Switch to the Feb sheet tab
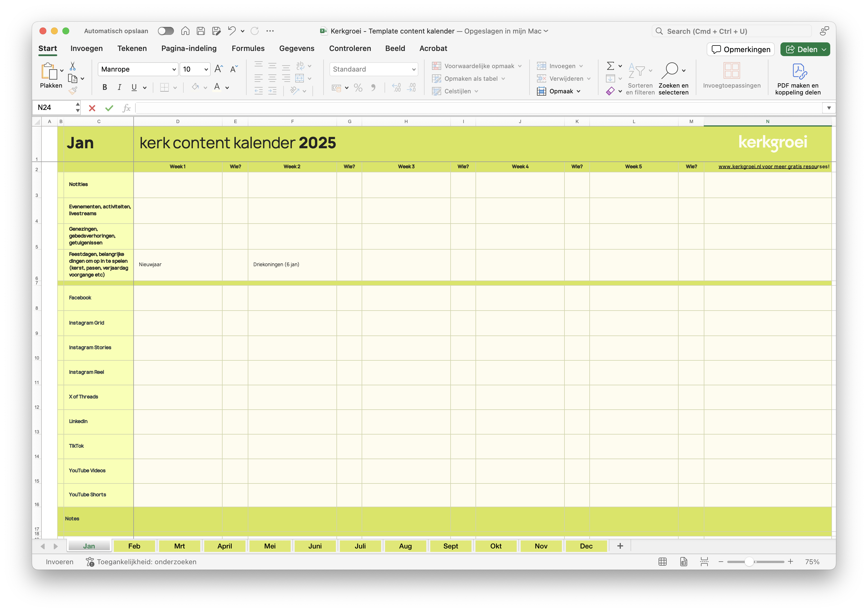868x612 pixels. click(x=134, y=546)
